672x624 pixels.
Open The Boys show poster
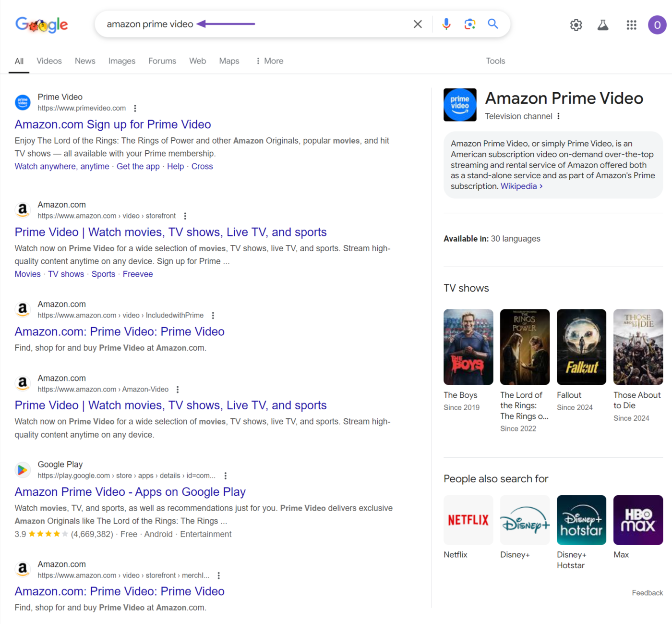(x=468, y=347)
